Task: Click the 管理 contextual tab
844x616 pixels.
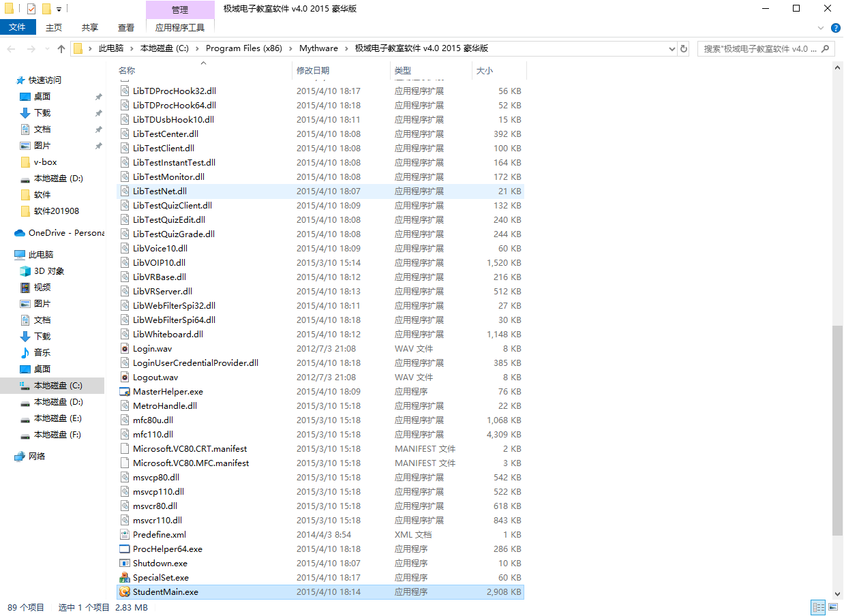Action: (x=180, y=10)
